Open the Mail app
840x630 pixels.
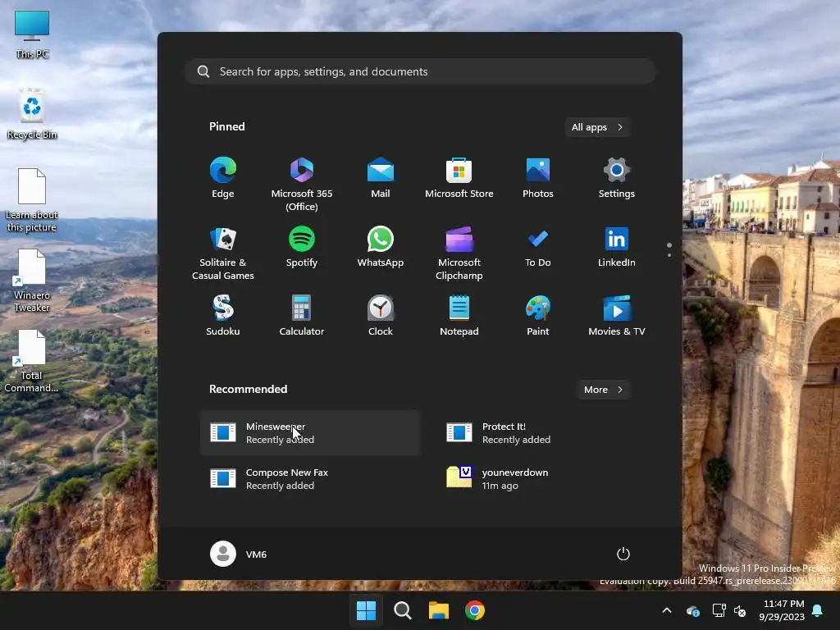381,178
